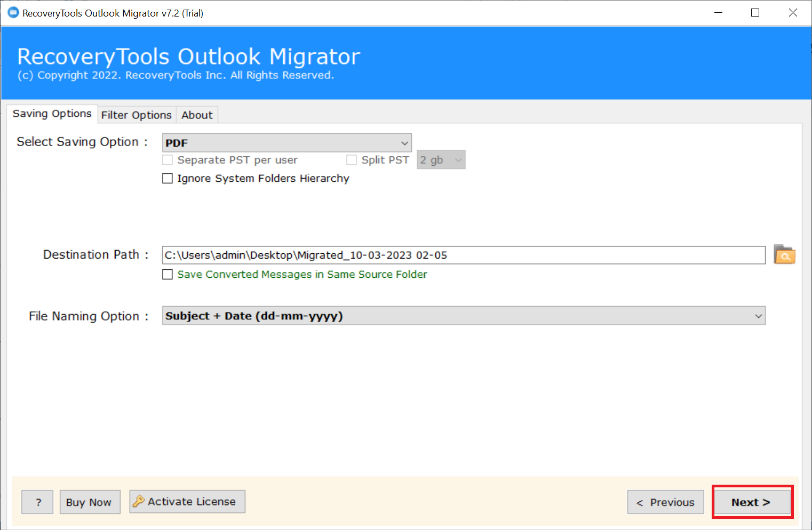Go back with the Previous button

pos(666,502)
